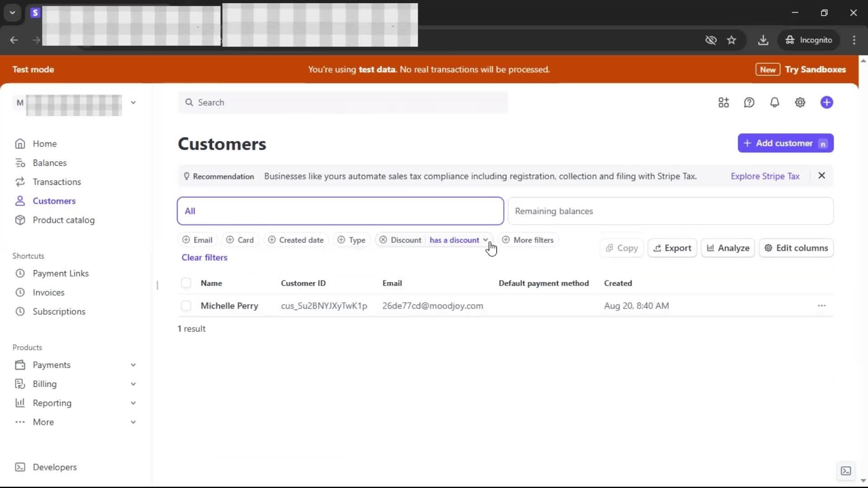Toggle the select-all customers checkbox
868x488 pixels.
[186, 283]
